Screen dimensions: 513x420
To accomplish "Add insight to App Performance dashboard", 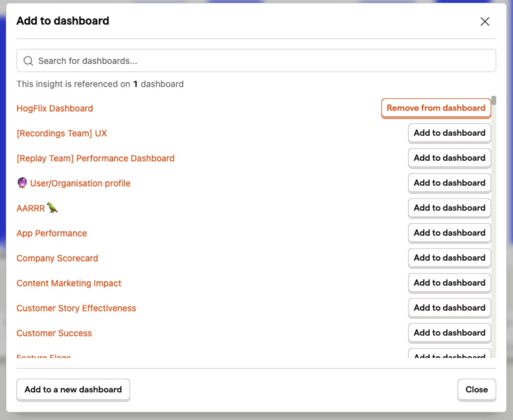I will (449, 233).
